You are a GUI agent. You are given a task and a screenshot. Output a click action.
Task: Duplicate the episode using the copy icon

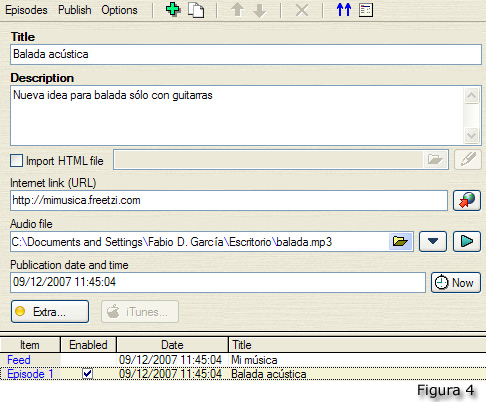(x=196, y=10)
